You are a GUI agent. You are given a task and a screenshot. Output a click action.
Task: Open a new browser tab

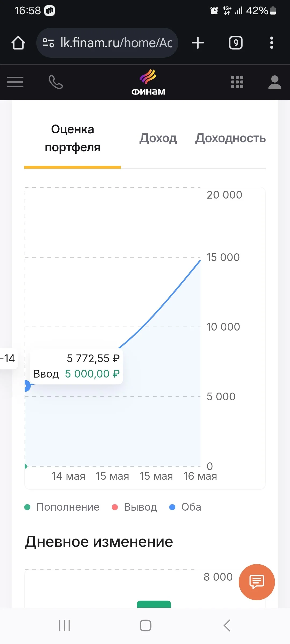tap(198, 43)
